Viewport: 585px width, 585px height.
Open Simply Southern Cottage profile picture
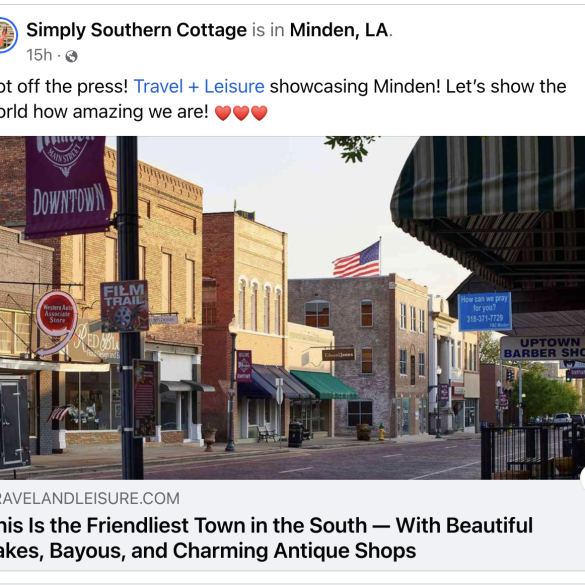coord(7,35)
